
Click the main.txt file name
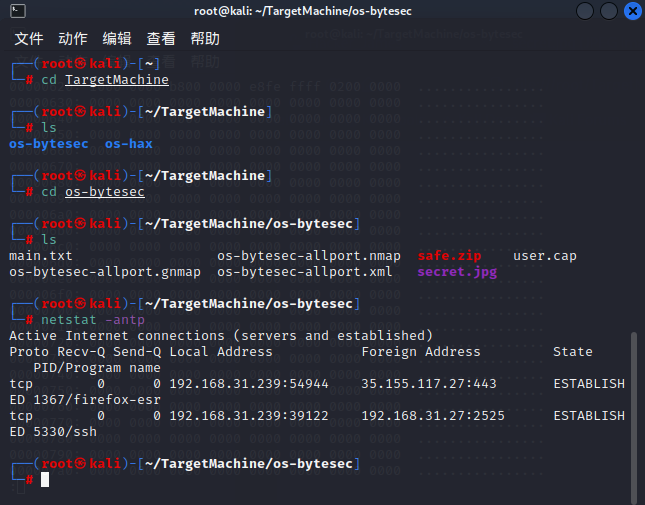[x=41, y=256]
